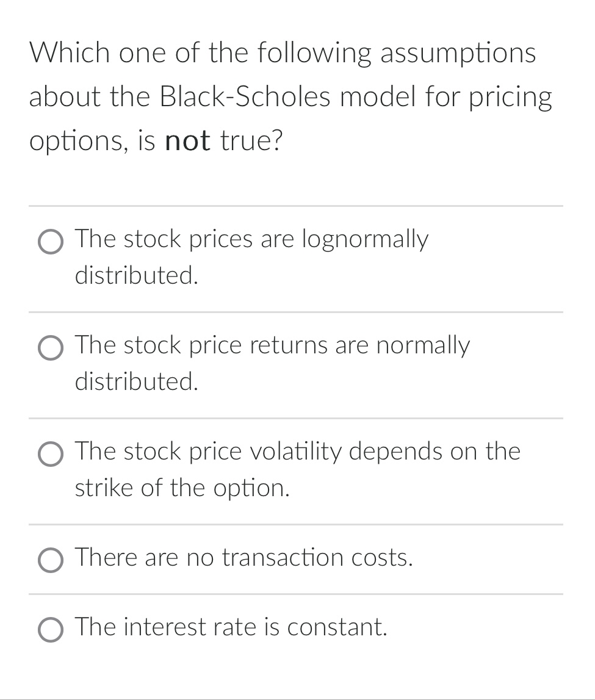Tick the interest rate is constant radio
Image resolution: width=595 pixels, height=700 pixels.
click(x=51, y=630)
